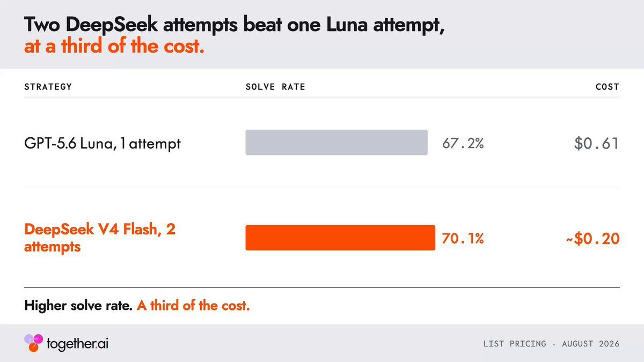This screenshot has width=644, height=362.
Task: Click the 'AUGUST 2026' date caption
Action: pos(591,343)
